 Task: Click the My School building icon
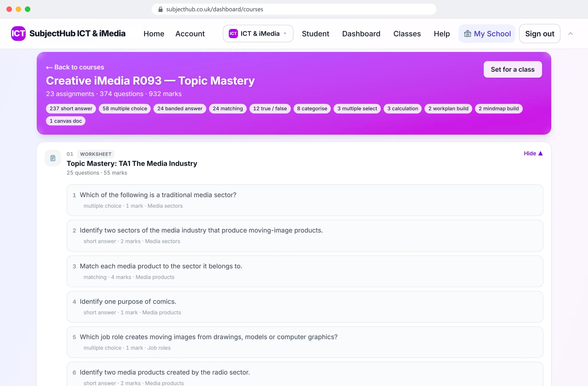click(x=467, y=34)
